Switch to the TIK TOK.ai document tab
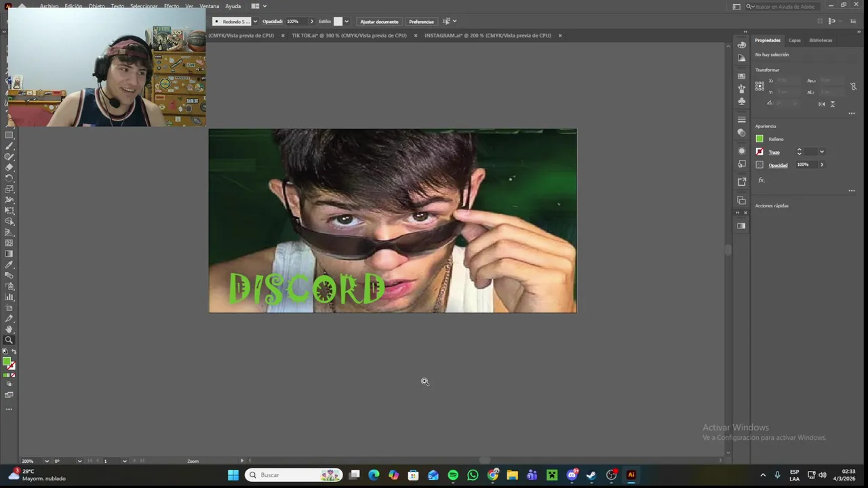This screenshot has height=488, width=868. point(349,35)
